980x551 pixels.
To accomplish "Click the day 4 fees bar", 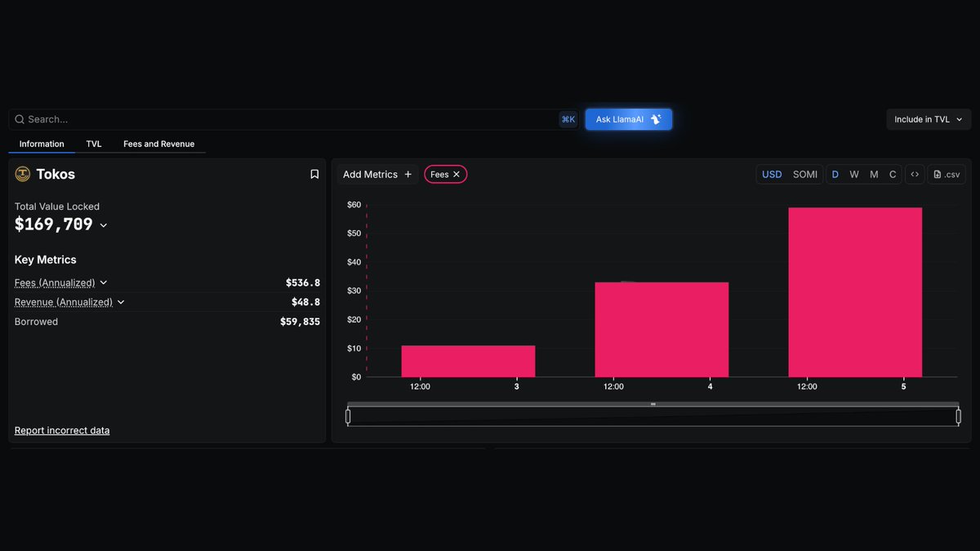I will tap(661, 329).
